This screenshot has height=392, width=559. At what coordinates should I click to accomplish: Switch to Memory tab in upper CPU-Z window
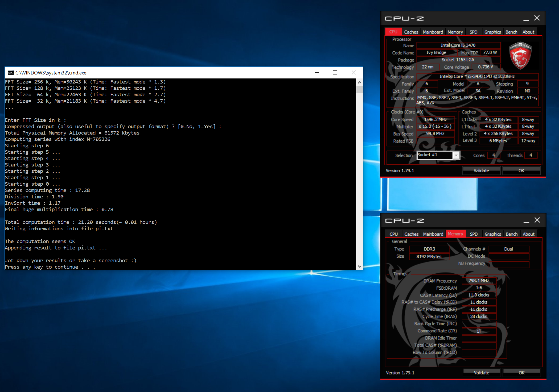455,32
